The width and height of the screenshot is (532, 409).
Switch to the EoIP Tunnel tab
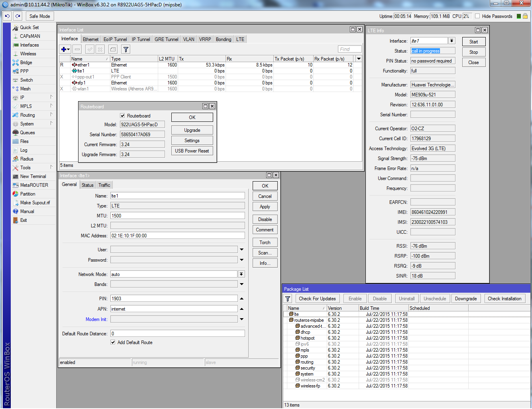[x=115, y=39]
